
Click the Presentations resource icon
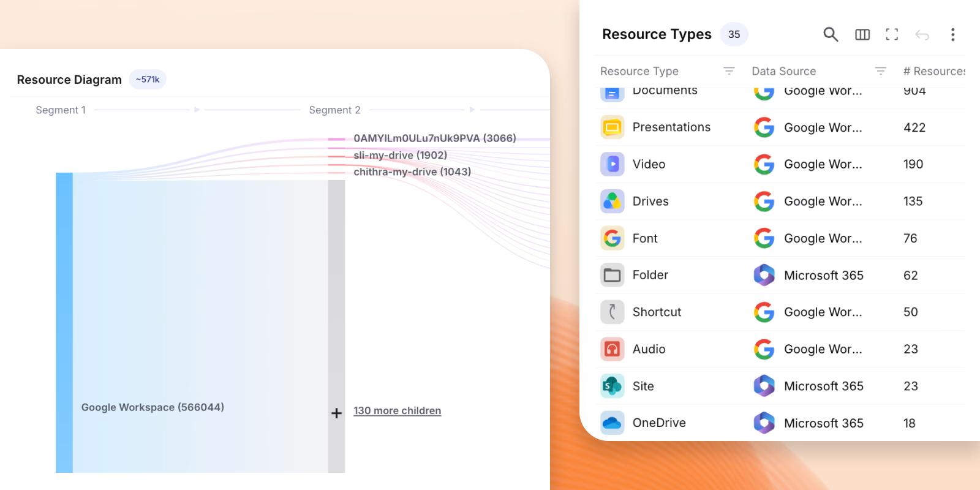tap(612, 127)
